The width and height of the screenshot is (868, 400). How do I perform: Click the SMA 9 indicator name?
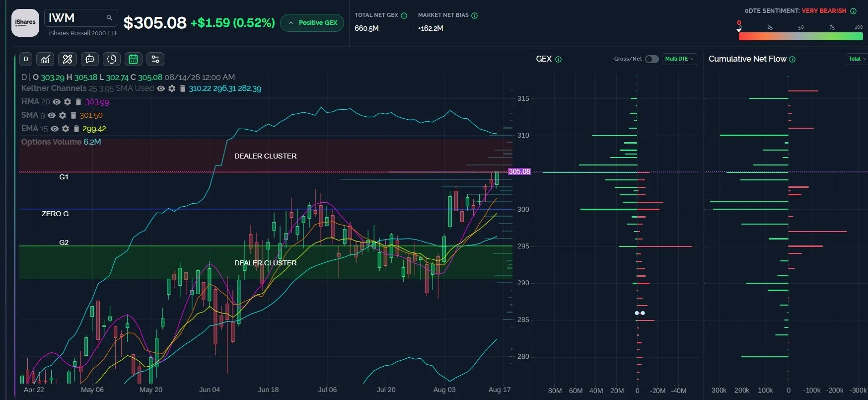[33, 115]
